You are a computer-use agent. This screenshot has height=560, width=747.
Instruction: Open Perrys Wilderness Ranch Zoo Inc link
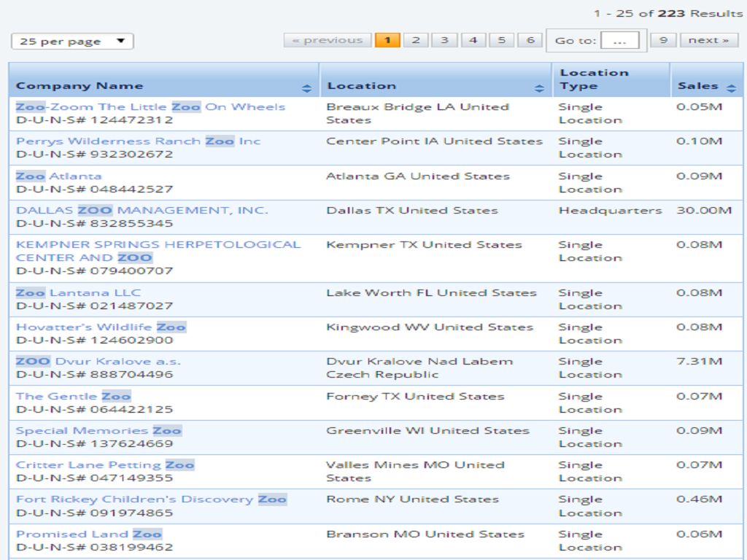coord(138,141)
